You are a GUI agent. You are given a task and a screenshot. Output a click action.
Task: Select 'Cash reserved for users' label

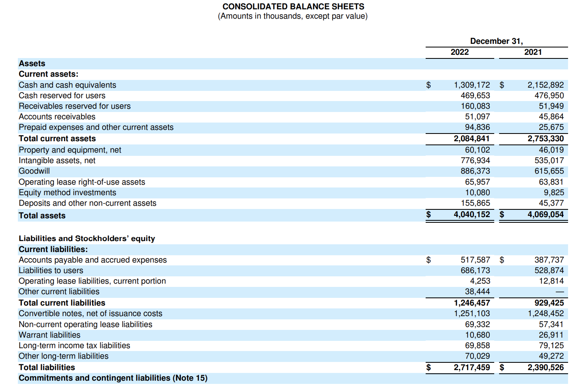coord(62,95)
